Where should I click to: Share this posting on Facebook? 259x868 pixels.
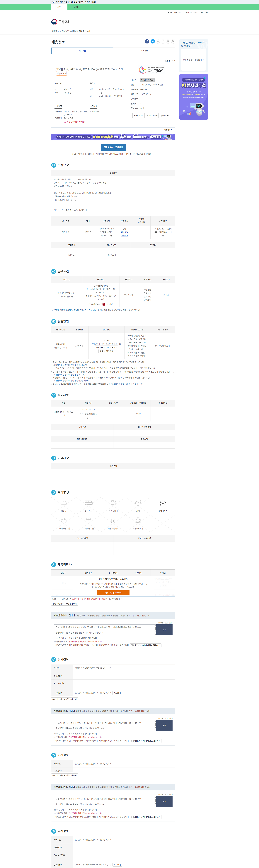tap(147, 41)
